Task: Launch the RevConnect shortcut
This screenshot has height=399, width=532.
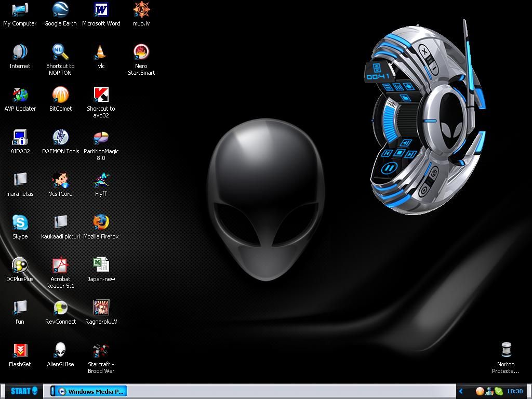Action: pos(60,313)
